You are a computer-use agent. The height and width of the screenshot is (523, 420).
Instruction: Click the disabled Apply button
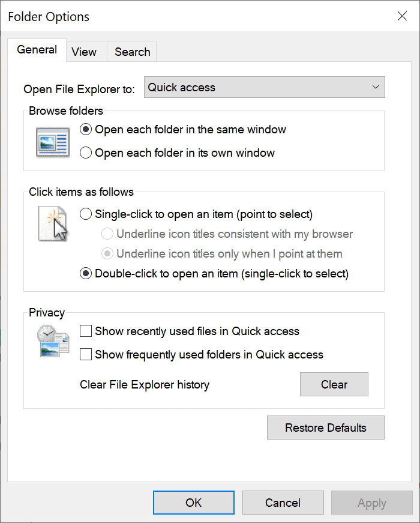pyautogui.click(x=371, y=503)
